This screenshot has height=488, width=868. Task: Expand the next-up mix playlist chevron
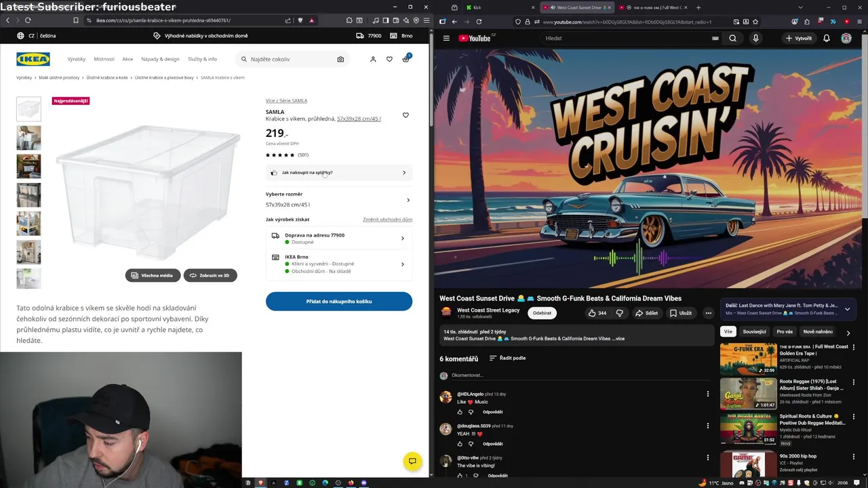[847, 309]
